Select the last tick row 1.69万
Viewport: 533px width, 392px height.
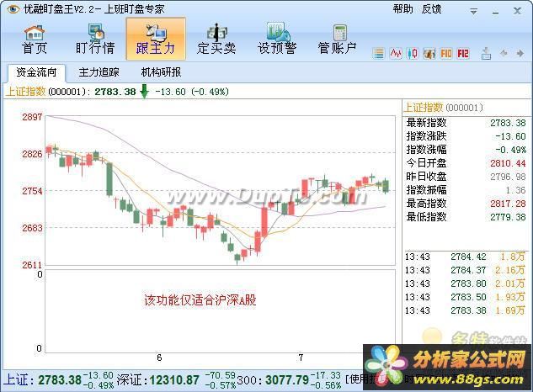pyautogui.click(x=465, y=310)
